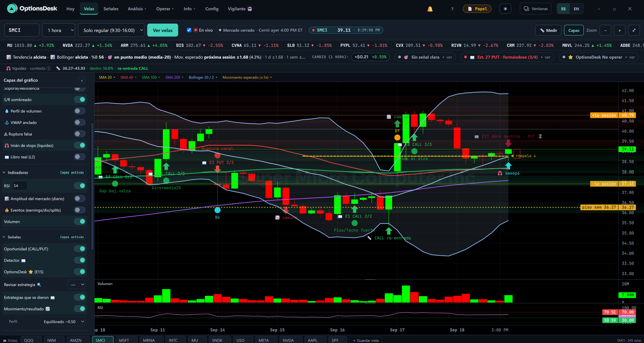Screen dimensions: 644x343
Task: Open the SMA 20 options dropdown
Action: click(x=107, y=77)
